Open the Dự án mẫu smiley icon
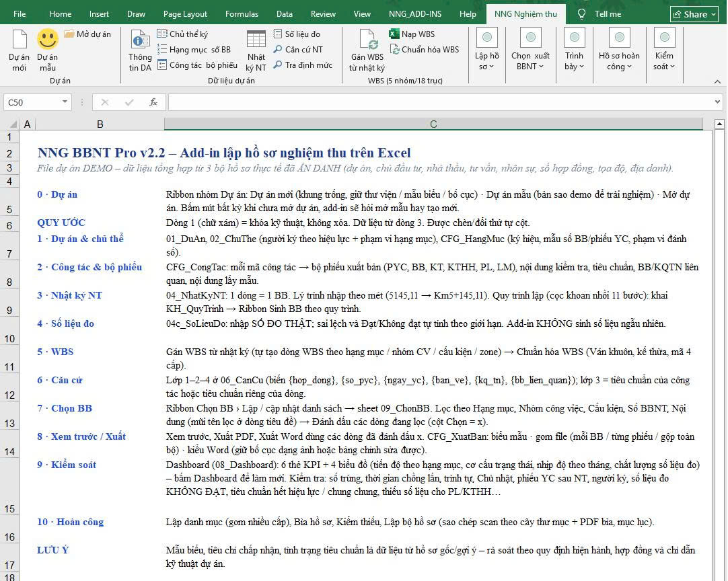 pyautogui.click(x=47, y=39)
